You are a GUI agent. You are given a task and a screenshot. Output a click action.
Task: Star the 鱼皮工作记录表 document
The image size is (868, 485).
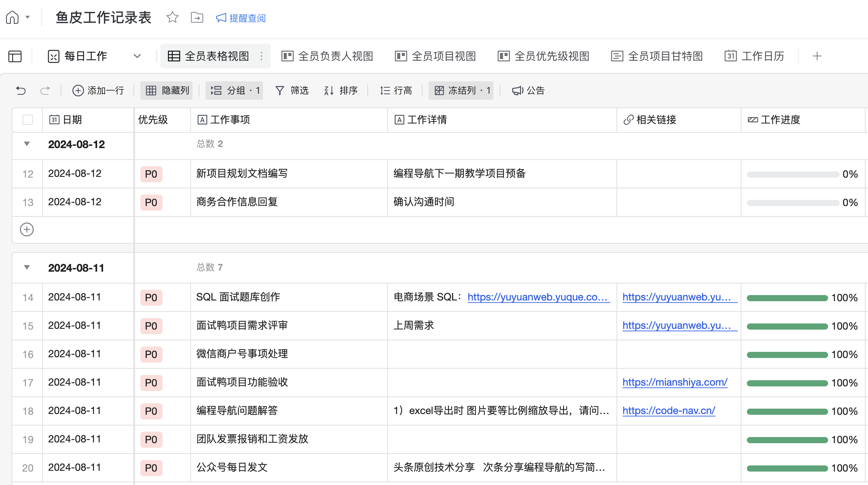173,18
